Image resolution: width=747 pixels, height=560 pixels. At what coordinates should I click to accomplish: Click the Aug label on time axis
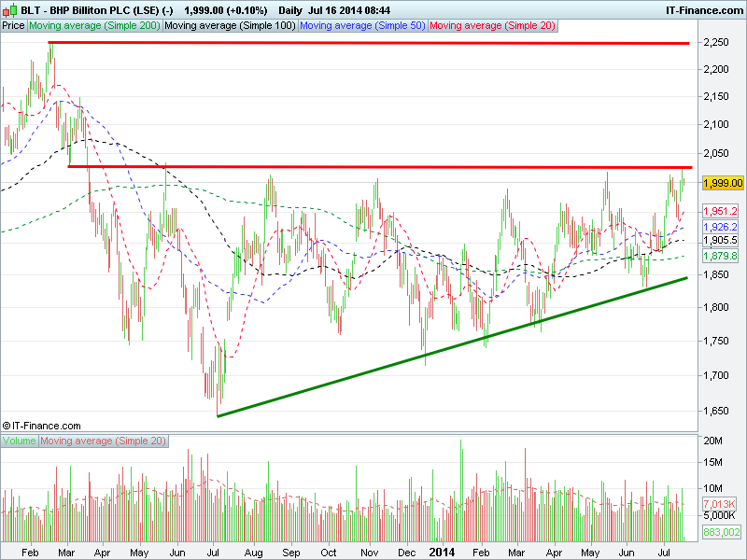[x=253, y=553]
